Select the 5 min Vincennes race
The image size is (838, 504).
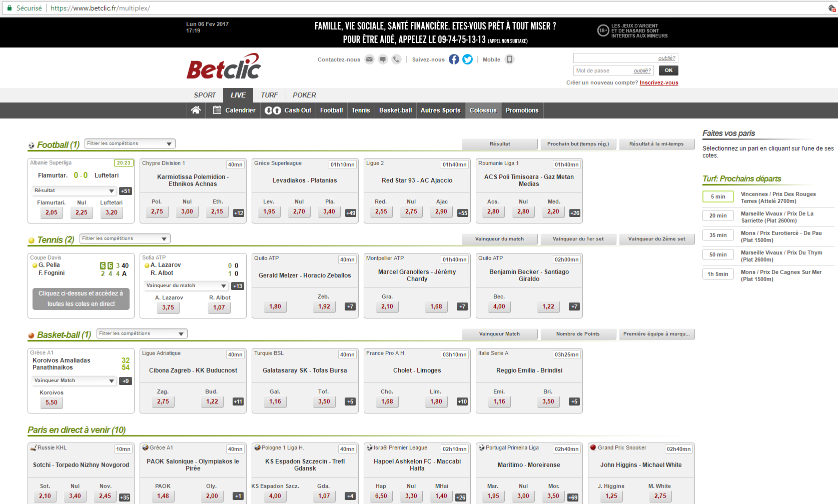(x=718, y=196)
